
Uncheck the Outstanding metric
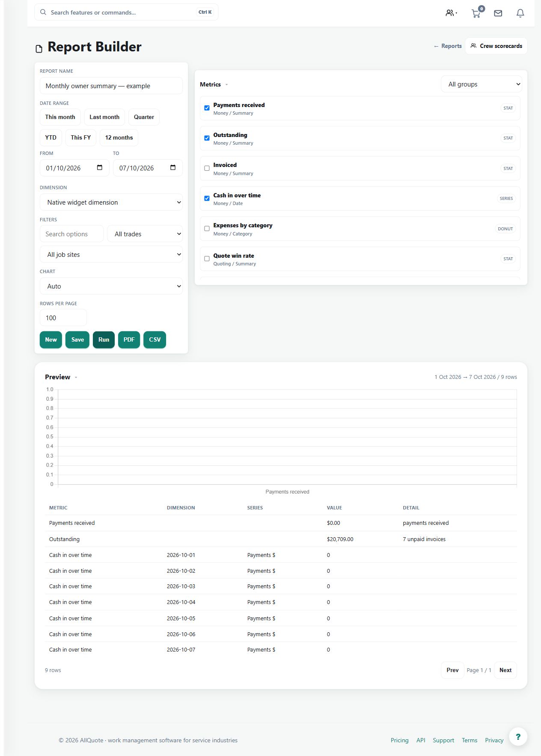(207, 138)
